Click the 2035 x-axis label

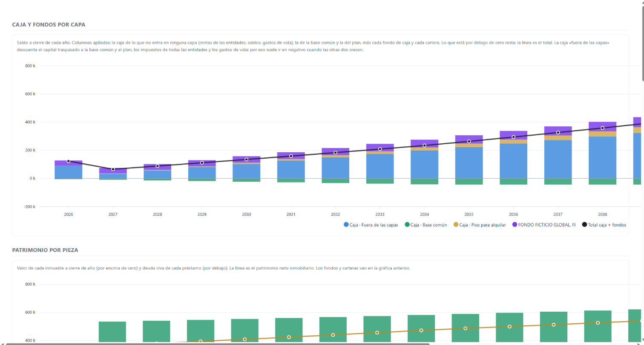point(469,215)
